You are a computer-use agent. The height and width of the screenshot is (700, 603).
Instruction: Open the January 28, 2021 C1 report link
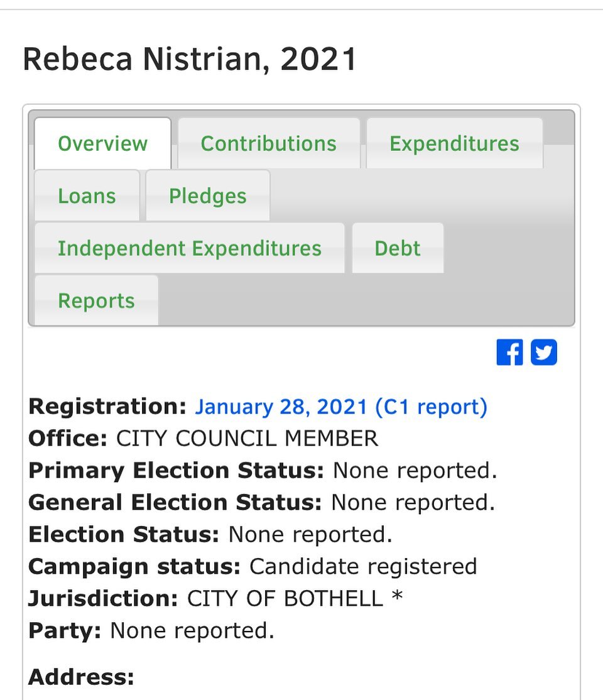coord(340,407)
